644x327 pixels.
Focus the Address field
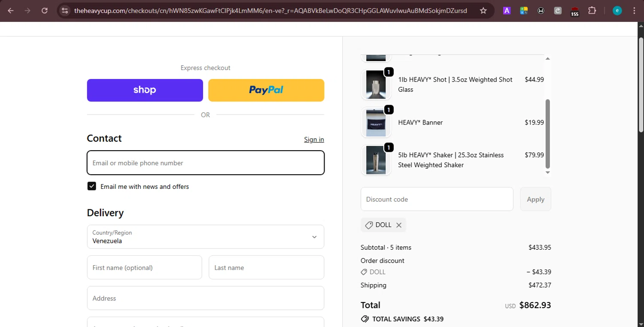click(206, 298)
